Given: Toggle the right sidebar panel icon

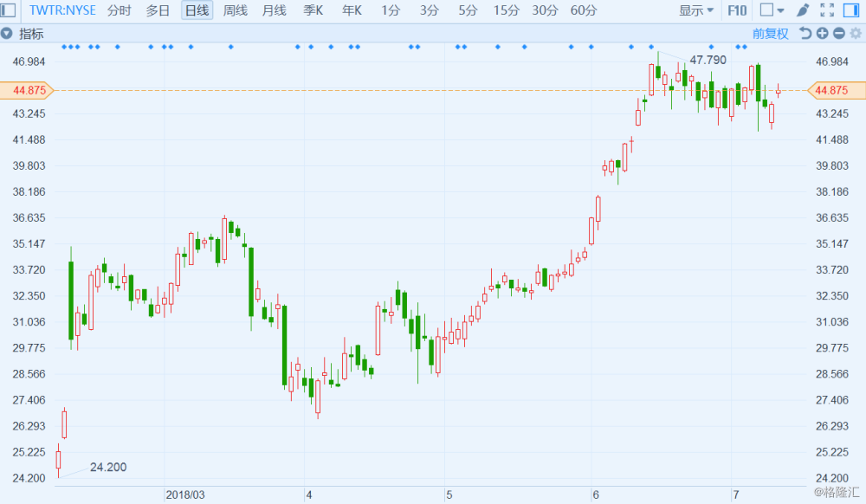Looking at the screenshot, I should click(851, 10).
